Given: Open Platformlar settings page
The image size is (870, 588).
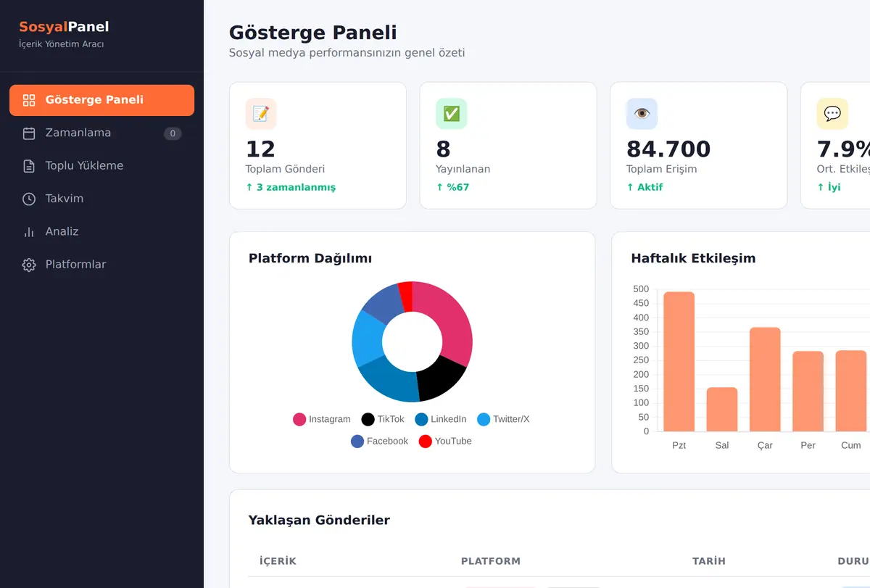Looking at the screenshot, I should point(101,265).
